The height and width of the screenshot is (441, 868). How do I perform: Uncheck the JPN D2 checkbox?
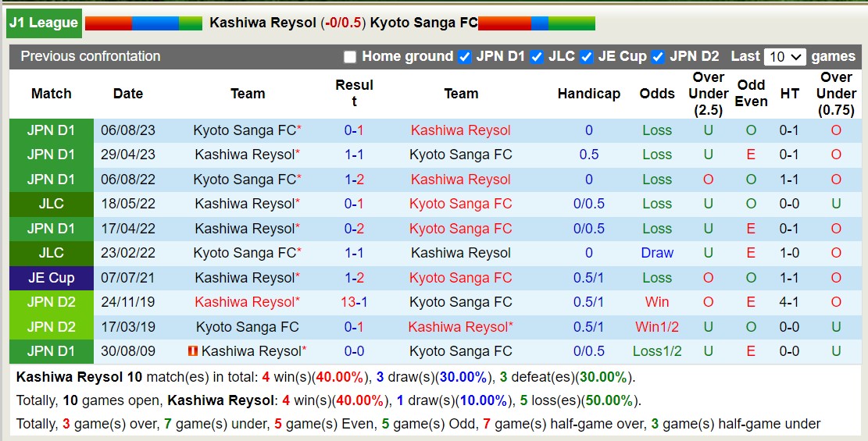(x=658, y=57)
